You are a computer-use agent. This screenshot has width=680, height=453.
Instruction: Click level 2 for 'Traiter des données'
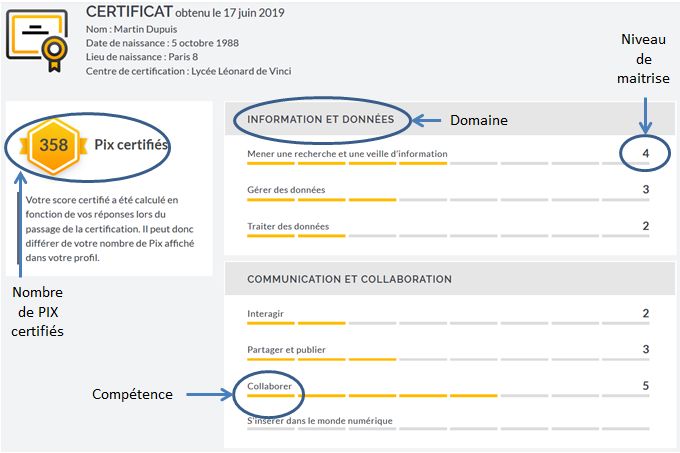[646, 226]
